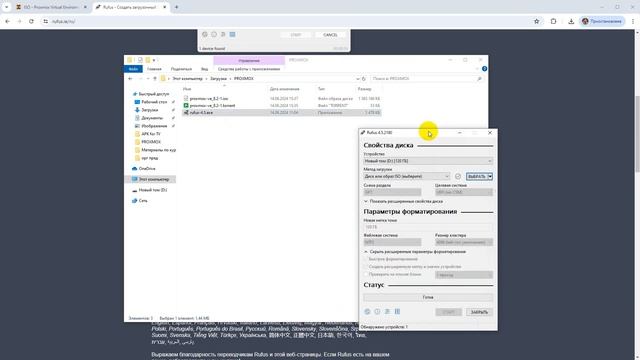Click the Rufus СТАРТ button
640x360 pixels.
pos(449,312)
